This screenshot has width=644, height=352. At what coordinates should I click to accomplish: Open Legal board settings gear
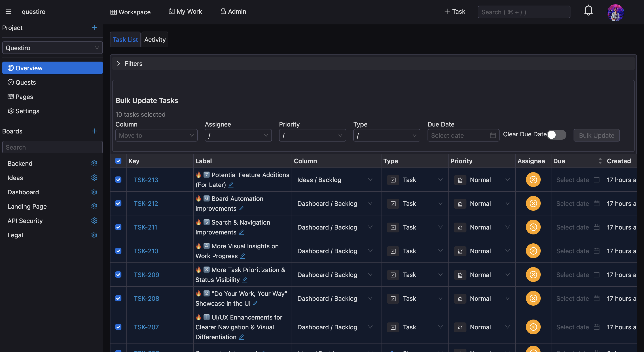pos(94,235)
